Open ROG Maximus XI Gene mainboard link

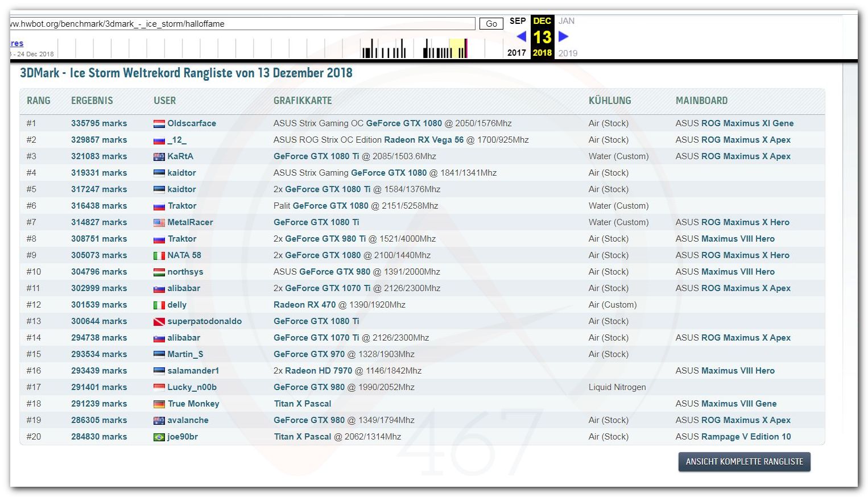click(x=747, y=123)
